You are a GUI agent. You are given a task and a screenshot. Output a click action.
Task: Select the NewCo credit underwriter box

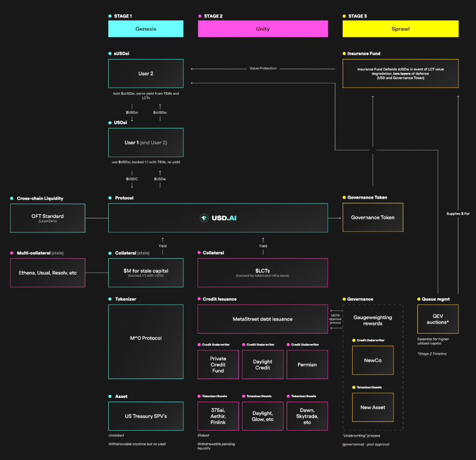(373, 360)
